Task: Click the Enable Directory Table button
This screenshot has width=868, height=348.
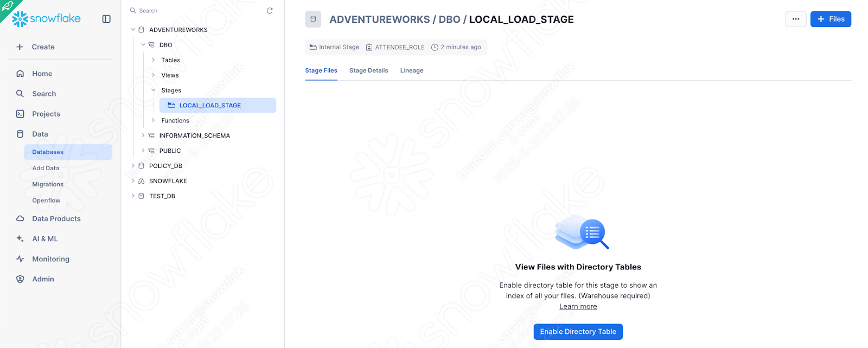Action: click(578, 332)
